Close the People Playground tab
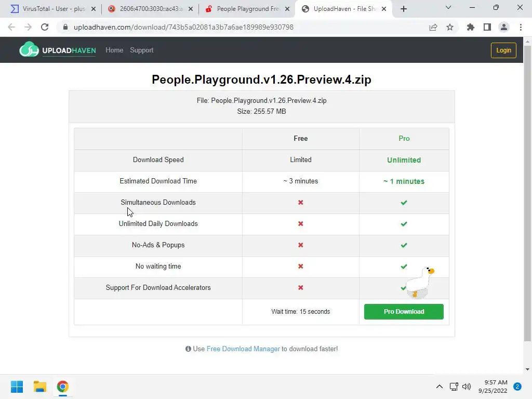The height and width of the screenshot is (399, 532). point(287,9)
